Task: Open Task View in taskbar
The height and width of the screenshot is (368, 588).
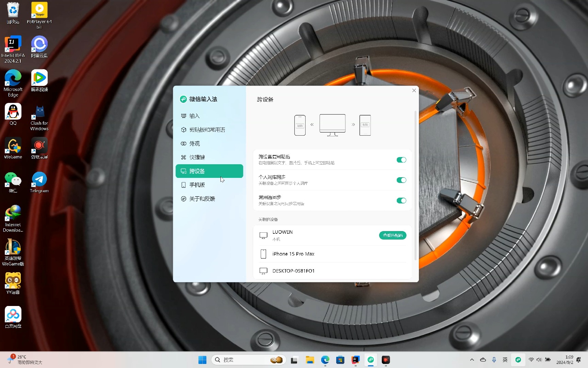Action: point(294,360)
